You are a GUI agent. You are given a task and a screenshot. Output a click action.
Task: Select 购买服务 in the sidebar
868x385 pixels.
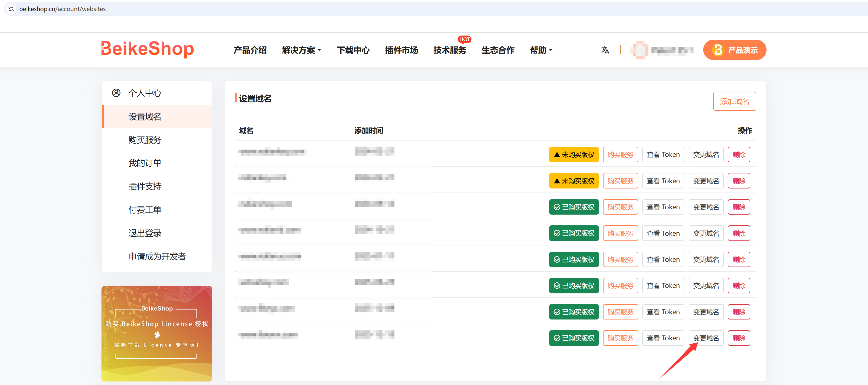tap(145, 140)
